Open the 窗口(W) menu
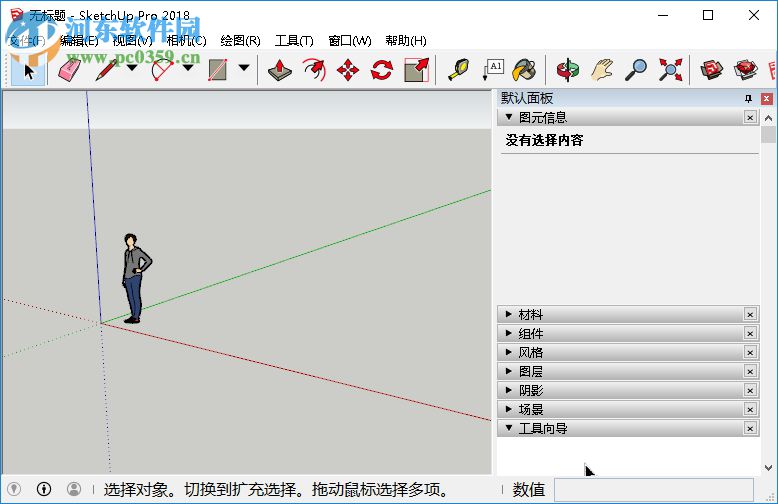Screen dimensions: 778x504 tap(350, 41)
